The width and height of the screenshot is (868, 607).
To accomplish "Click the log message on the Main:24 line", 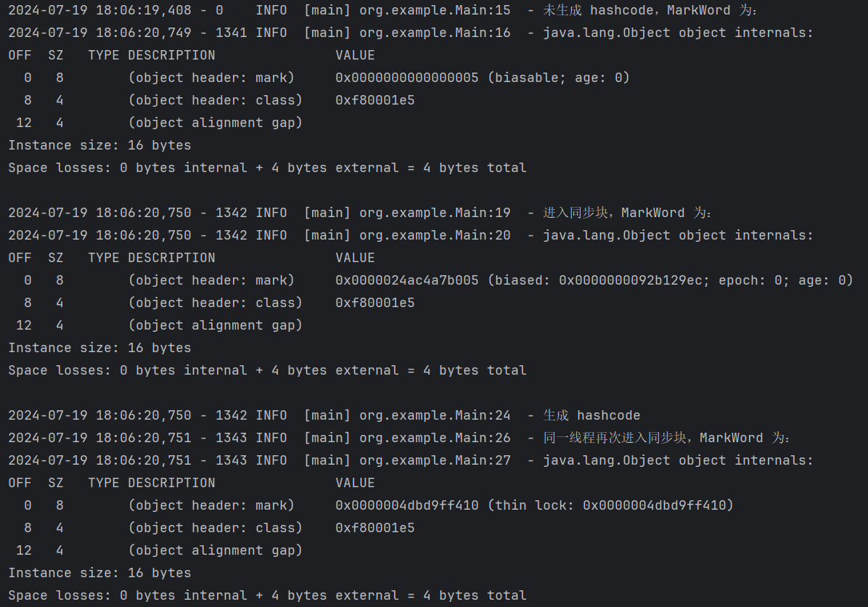I will coord(591,415).
